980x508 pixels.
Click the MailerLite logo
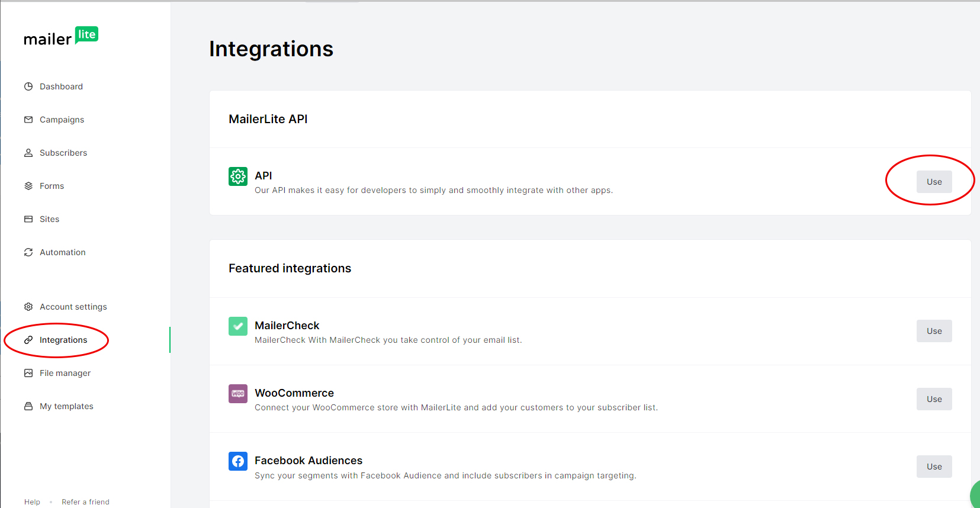60,37
